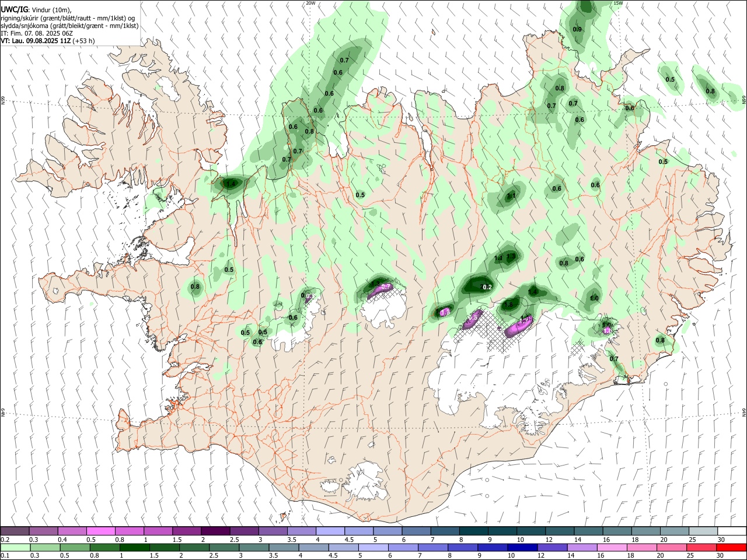Click the "30" label under the white swatch
Image resolution: width=747 pixels, height=560 pixels.
click(x=721, y=540)
